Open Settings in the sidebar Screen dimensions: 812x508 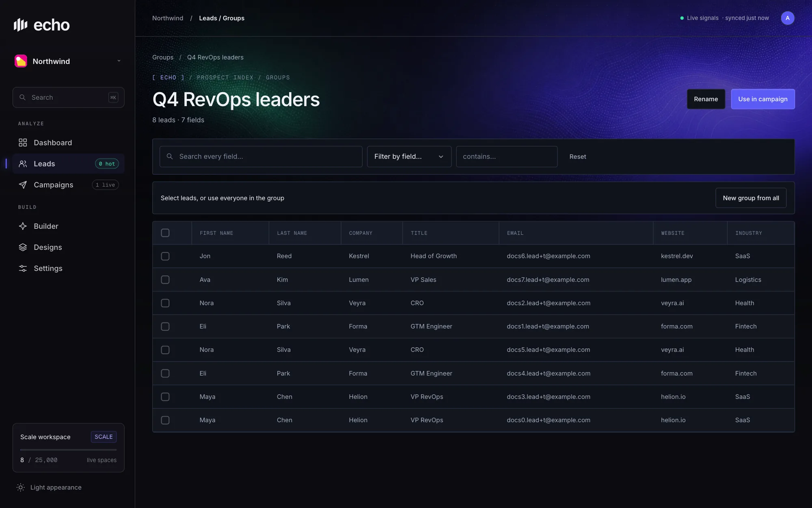point(68,269)
